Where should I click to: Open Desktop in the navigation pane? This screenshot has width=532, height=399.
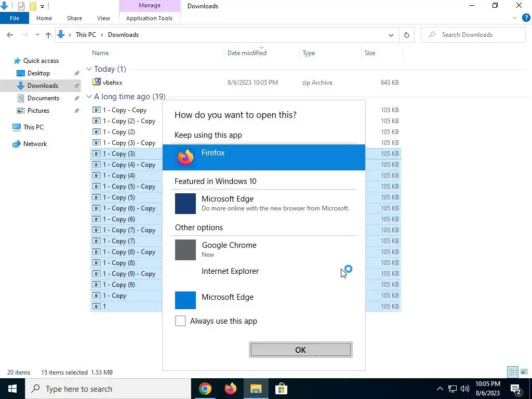click(x=38, y=73)
